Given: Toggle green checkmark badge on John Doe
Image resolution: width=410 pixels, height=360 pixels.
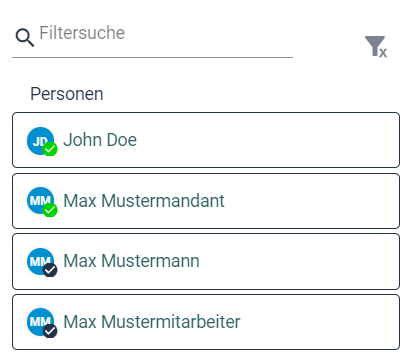Looking at the screenshot, I should tap(50, 149).
